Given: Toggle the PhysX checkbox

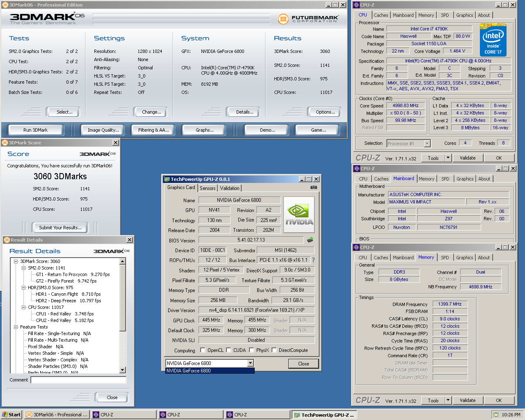Looking at the screenshot, I should click(x=251, y=350).
